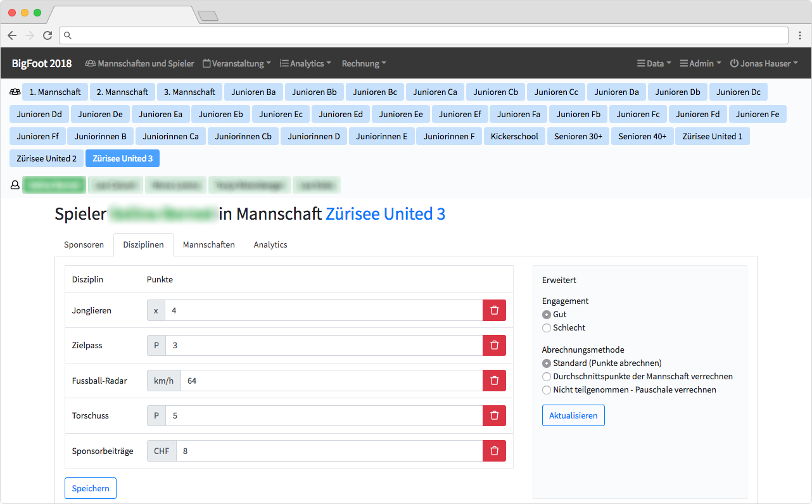Select the Junioren Ff team
812x504 pixels.
tap(37, 136)
